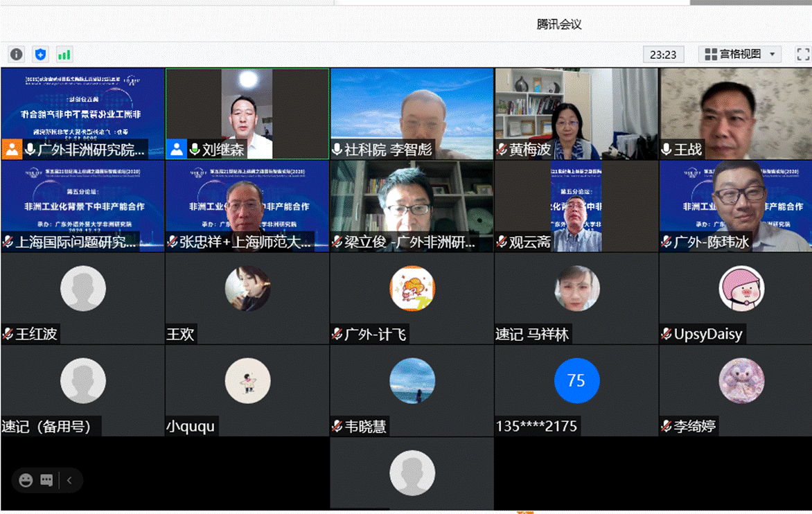Toggle the microphone icon on 王战's tile
812x514 pixels.
point(667,150)
